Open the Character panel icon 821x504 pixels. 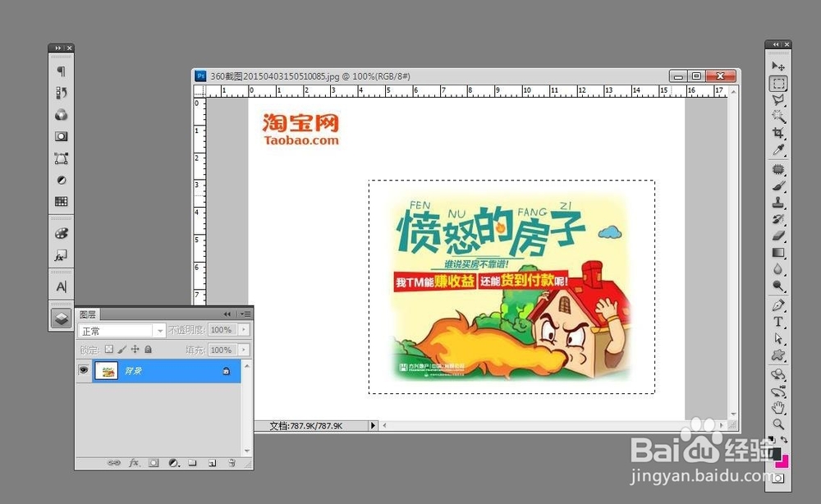pos(62,286)
